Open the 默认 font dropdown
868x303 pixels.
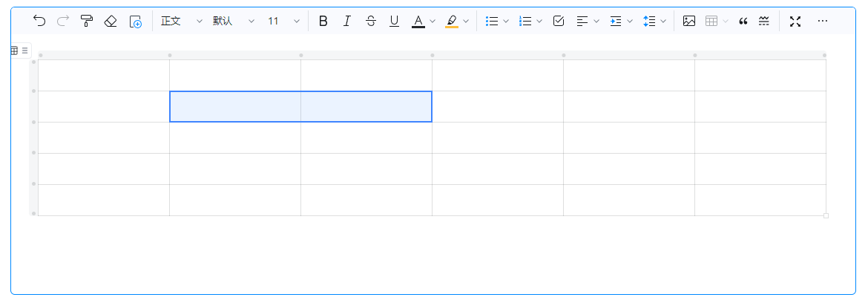click(x=233, y=21)
